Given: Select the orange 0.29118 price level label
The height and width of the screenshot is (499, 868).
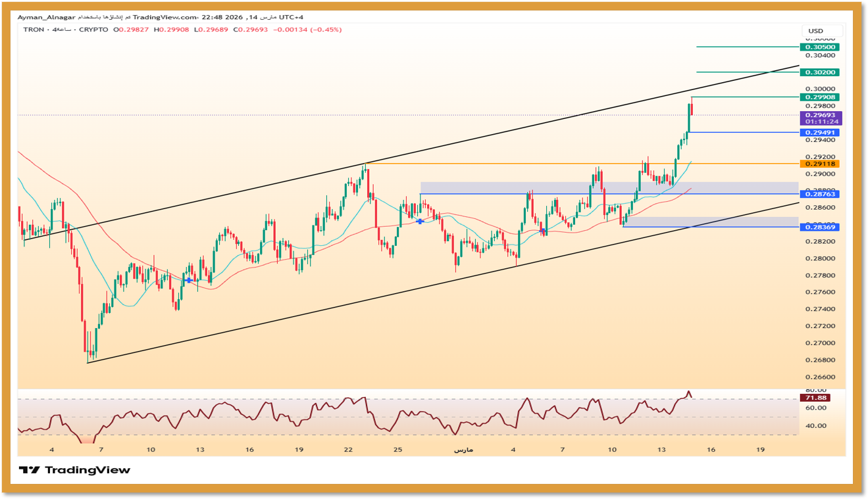Looking at the screenshot, I should coord(819,164).
